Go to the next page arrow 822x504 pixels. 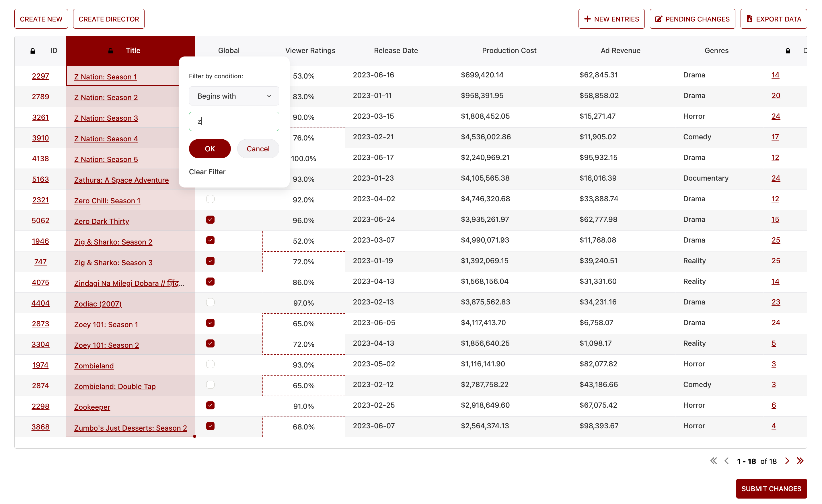(x=787, y=461)
